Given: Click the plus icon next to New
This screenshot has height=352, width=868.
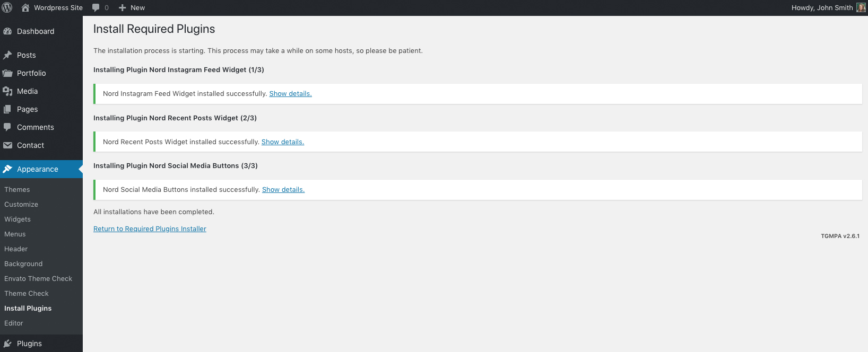Looking at the screenshot, I should (x=122, y=7).
